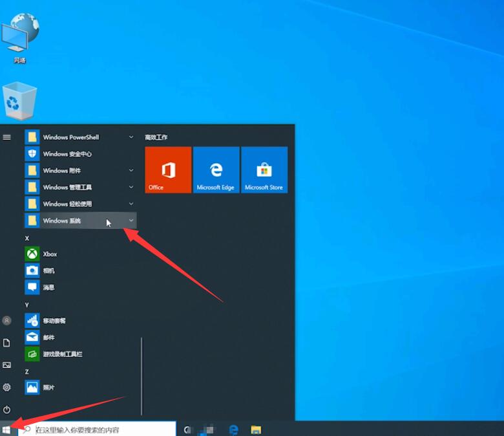Jump to letter X section header
This screenshot has height=436, width=504.
point(27,239)
